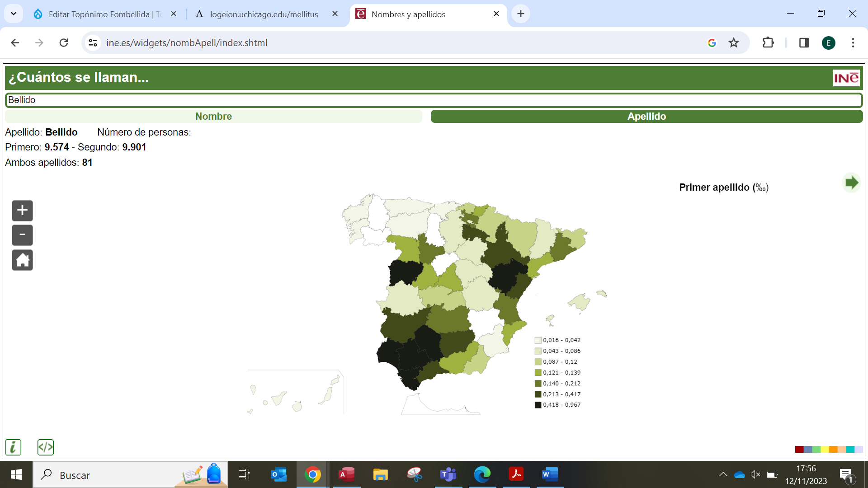
Task: Switch to Nombre search mode
Action: (x=213, y=117)
